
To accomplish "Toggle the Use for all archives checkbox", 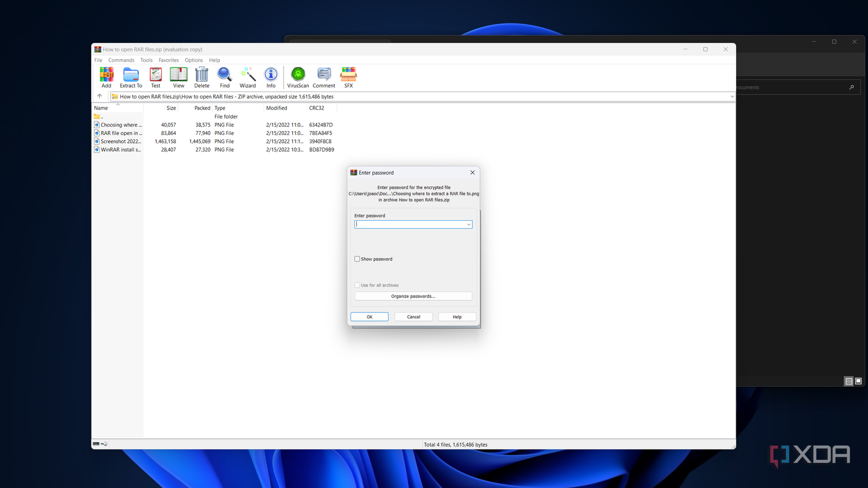I will click(358, 285).
